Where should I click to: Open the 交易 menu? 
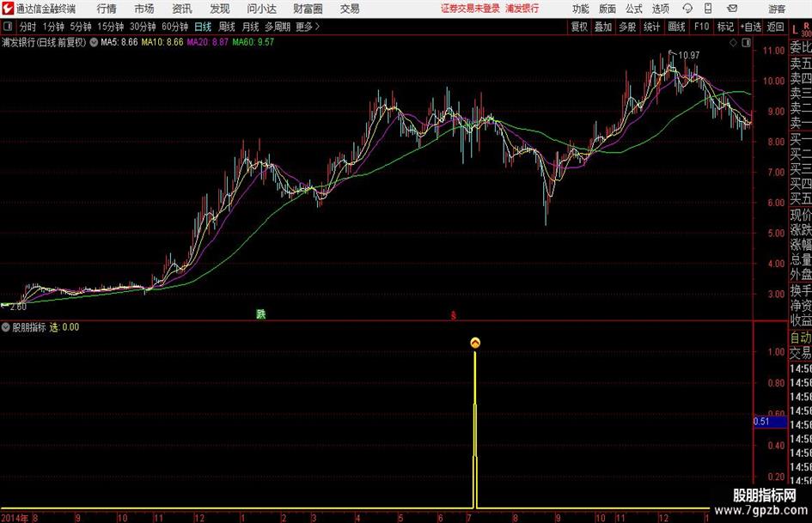click(x=350, y=9)
